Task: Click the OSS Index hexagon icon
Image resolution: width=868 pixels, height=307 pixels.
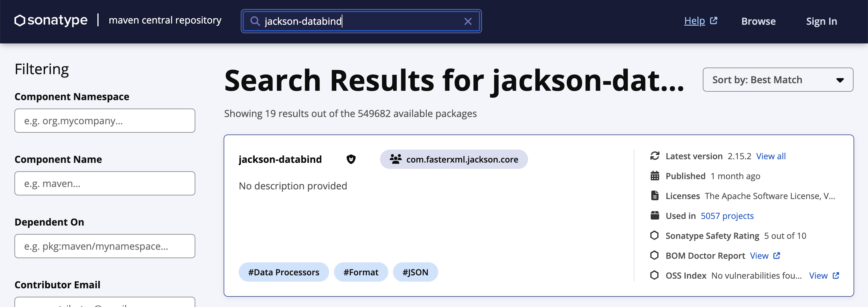Action: [654, 275]
